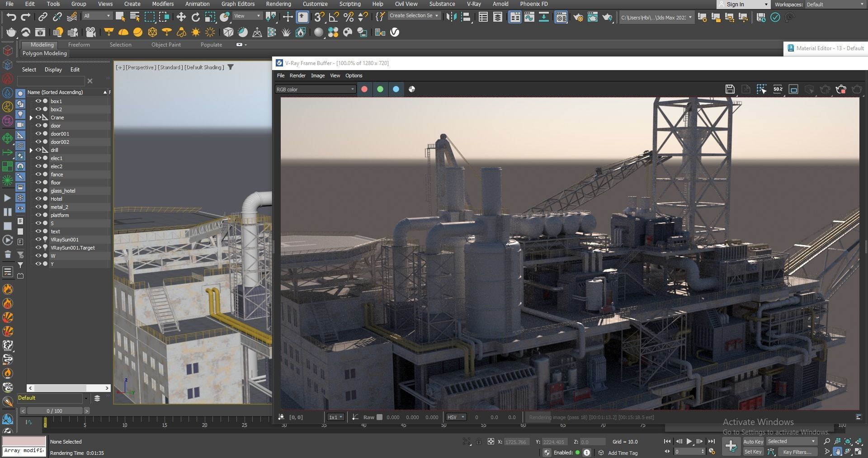Viewport: 868px width, 458px height.
Task: Click the Set Key button
Action: click(753, 452)
